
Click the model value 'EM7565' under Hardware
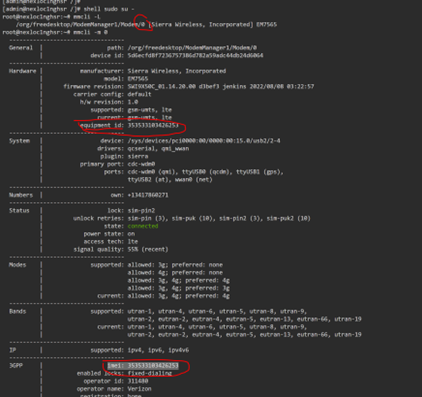(x=138, y=79)
